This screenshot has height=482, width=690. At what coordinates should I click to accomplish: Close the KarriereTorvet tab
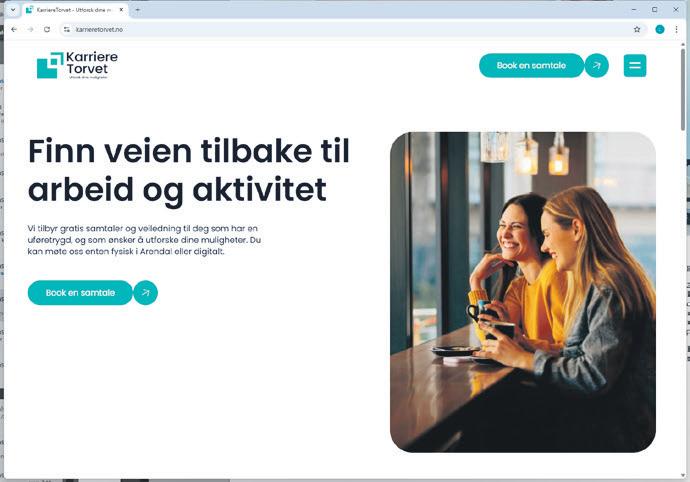point(121,10)
